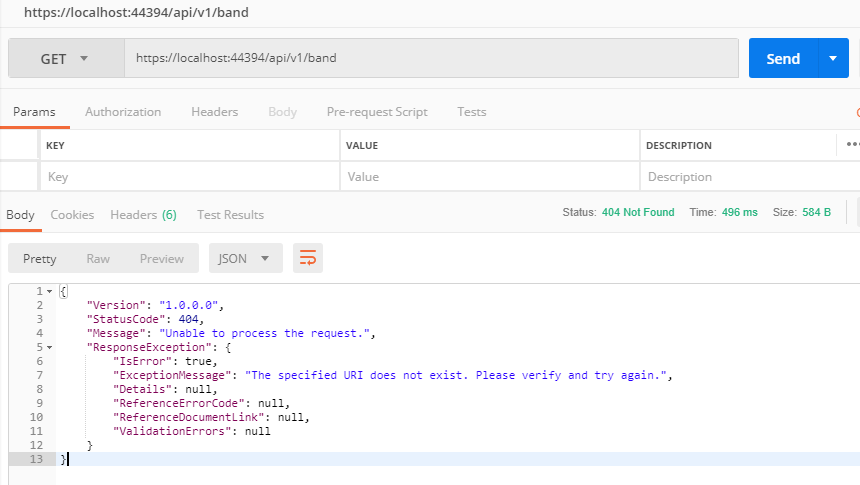The height and width of the screenshot is (485, 860).
Task: Open the params table options ellipsis
Action: tap(852, 145)
